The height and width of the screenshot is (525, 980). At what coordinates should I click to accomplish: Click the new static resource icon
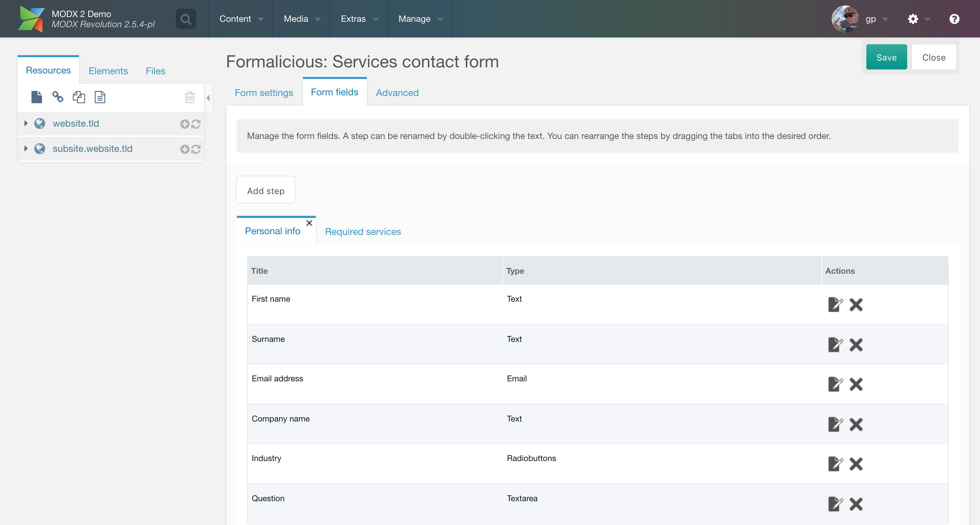pyautogui.click(x=100, y=97)
